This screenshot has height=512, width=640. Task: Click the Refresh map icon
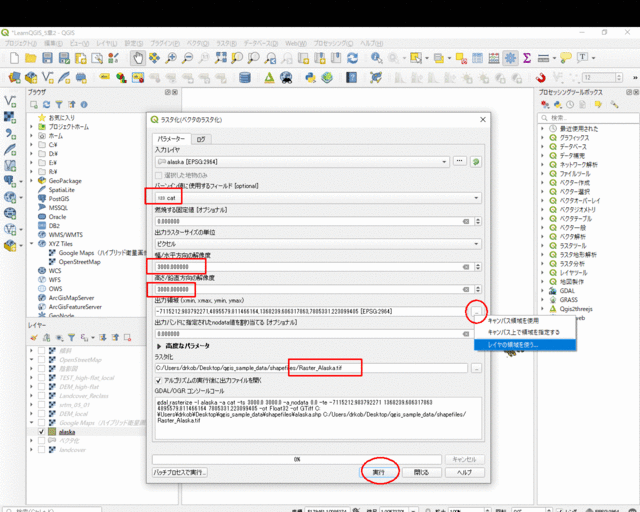click(353, 58)
